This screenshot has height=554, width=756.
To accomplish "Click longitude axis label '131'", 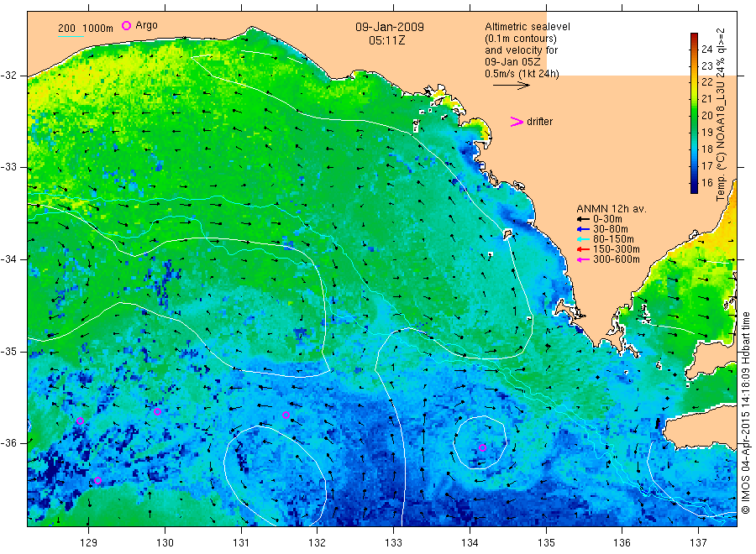I will point(241,542).
